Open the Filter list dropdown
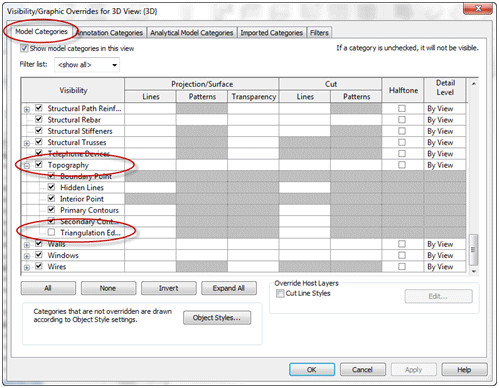The width and height of the screenshot is (499, 388). [87, 65]
